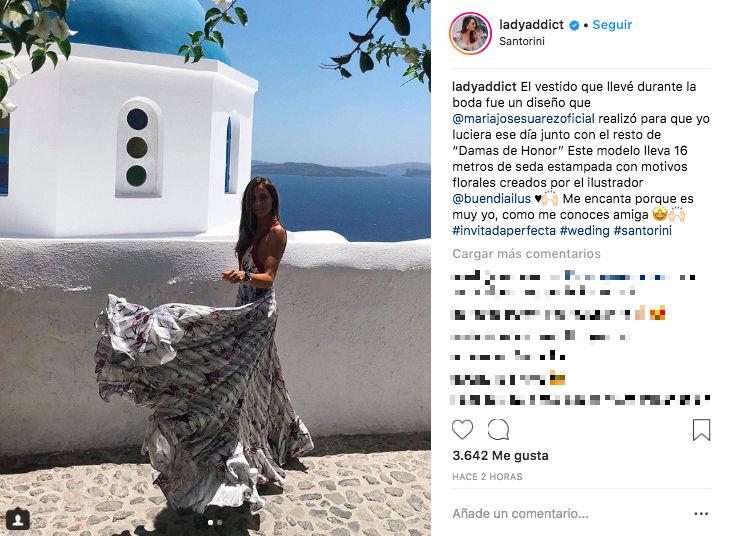Image resolution: width=730 pixels, height=536 pixels.
Task: Expand Cargar más comentarios
Action: (x=526, y=254)
